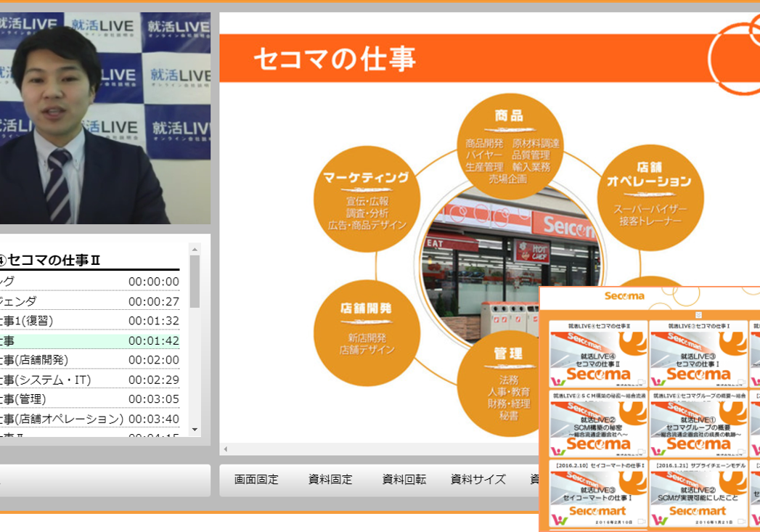Click the 店舗開発 circle heading on the slide
This screenshot has height=532, width=760.
[x=366, y=308]
